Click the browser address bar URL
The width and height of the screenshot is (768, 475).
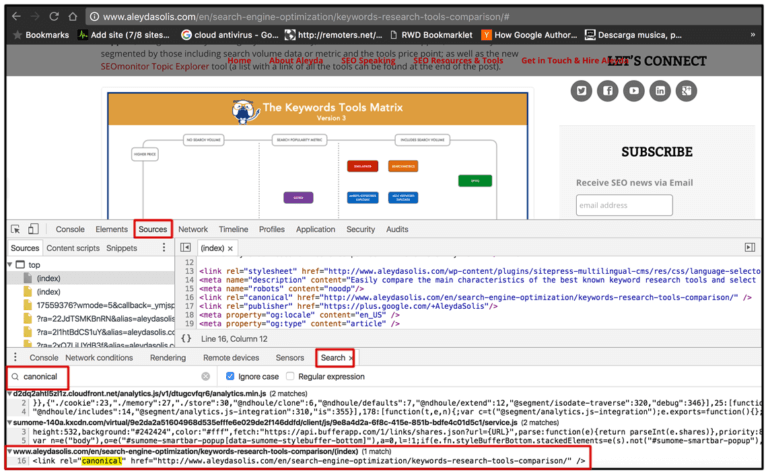tap(306, 17)
